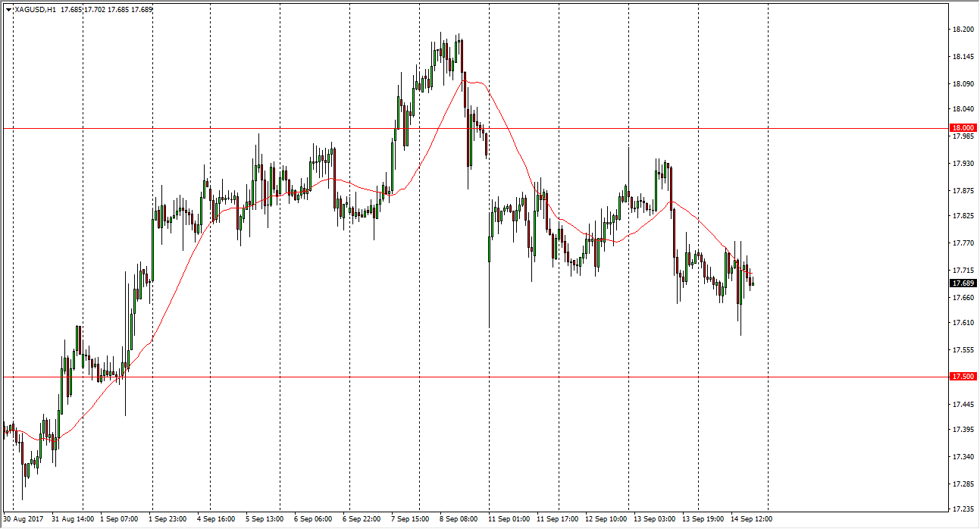Image resolution: width=980 pixels, height=529 pixels.
Task: Click the 5 Sep 13:00 time label
Action: pyautogui.click(x=264, y=519)
